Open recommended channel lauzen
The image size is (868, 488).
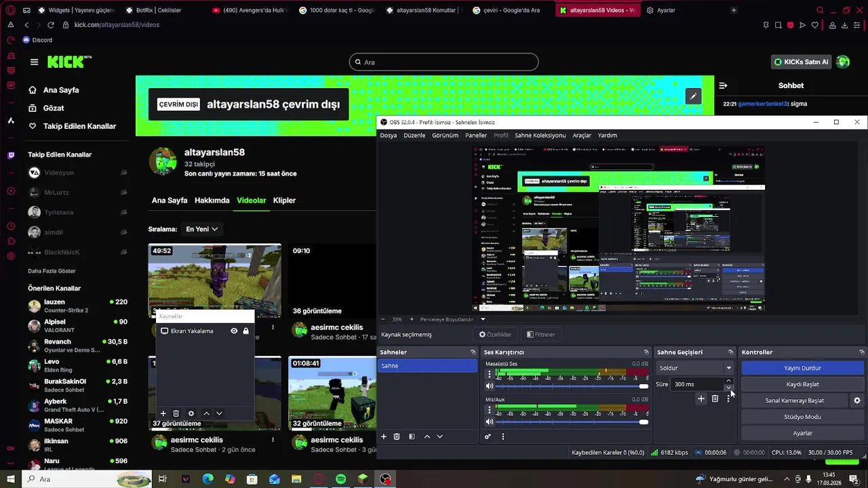click(77, 306)
